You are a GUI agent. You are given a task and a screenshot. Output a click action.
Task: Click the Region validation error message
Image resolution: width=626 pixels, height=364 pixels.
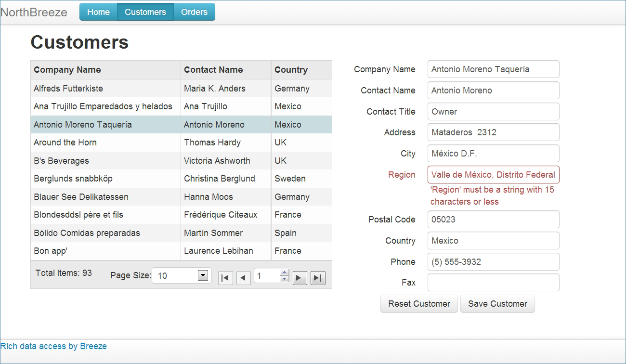pos(492,195)
